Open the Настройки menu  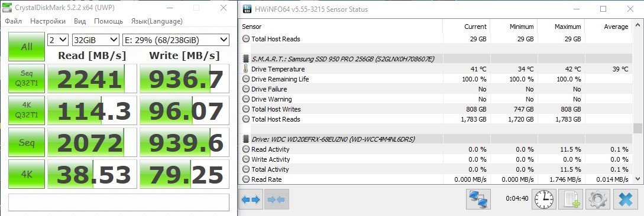click(48, 21)
